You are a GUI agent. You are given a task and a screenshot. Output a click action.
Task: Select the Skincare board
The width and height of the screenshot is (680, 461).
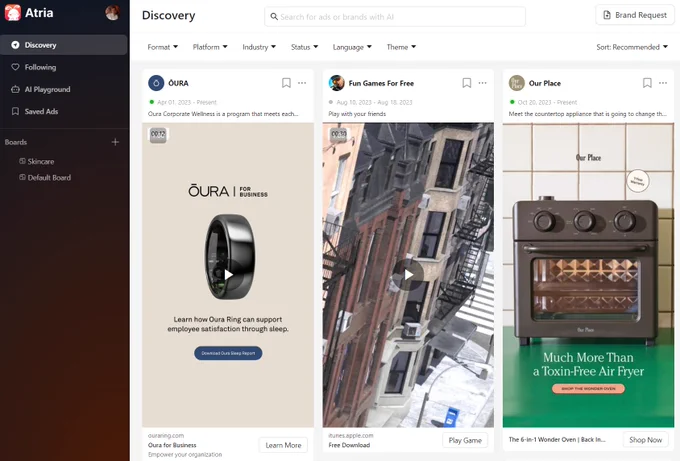[41, 161]
